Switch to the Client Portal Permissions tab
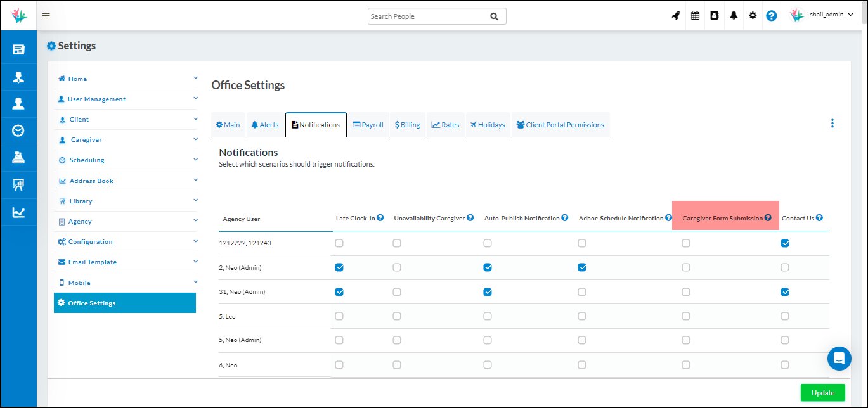Screen dimensions: 868x408 click(x=560, y=124)
